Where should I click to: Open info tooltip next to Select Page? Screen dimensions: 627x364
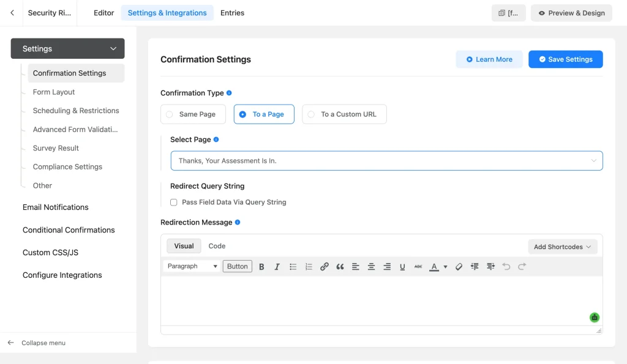[216, 139]
